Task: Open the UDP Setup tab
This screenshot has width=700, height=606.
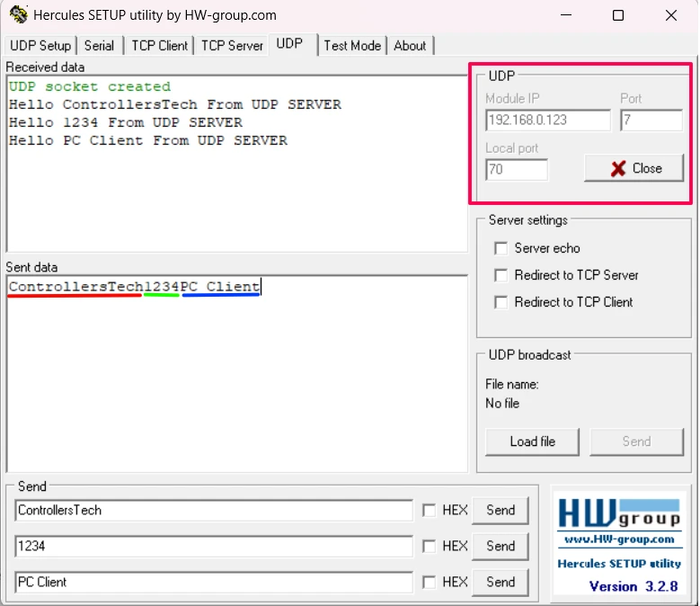Action: [40, 46]
